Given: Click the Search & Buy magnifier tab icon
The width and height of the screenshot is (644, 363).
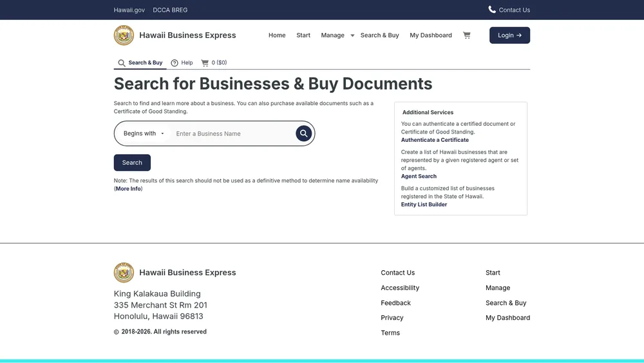Looking at the screenshot, I should (122, 63).
